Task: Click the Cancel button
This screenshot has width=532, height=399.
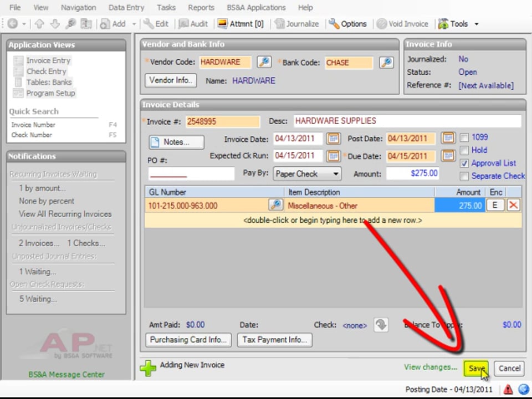Action: pos(509,368)
